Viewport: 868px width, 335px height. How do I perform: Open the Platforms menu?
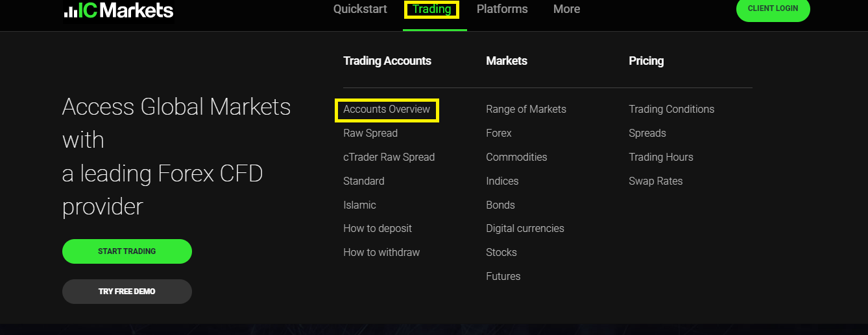[502, 9]
